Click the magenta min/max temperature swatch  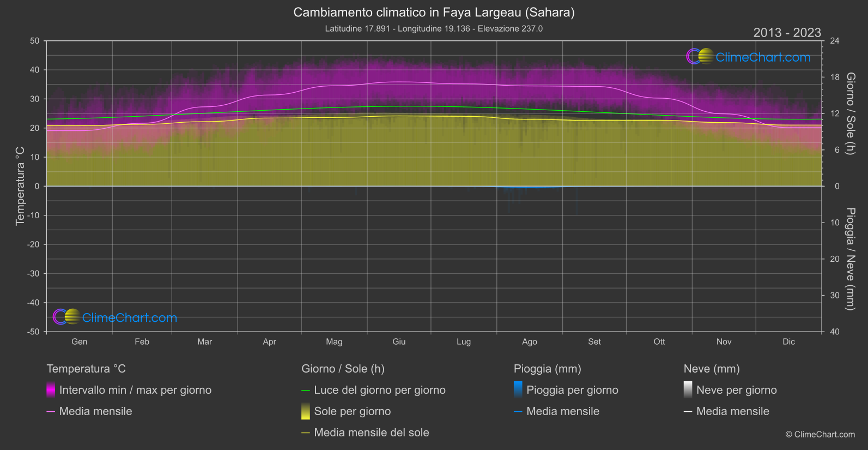pos(51,390)
